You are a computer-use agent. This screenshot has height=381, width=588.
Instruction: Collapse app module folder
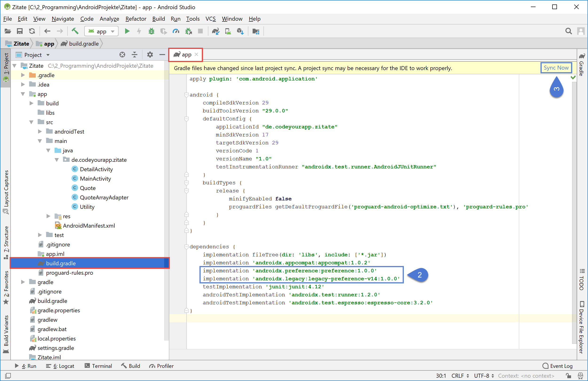click(23, 94)
